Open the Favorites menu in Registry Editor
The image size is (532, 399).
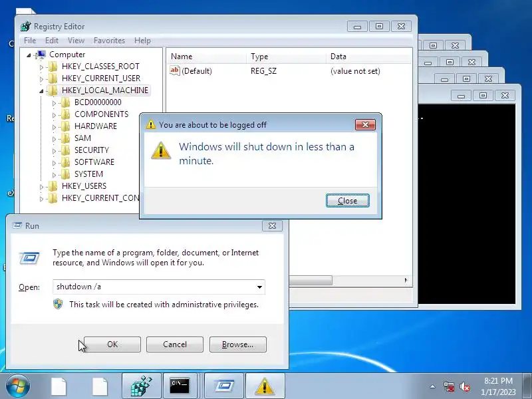click(109, 41)
